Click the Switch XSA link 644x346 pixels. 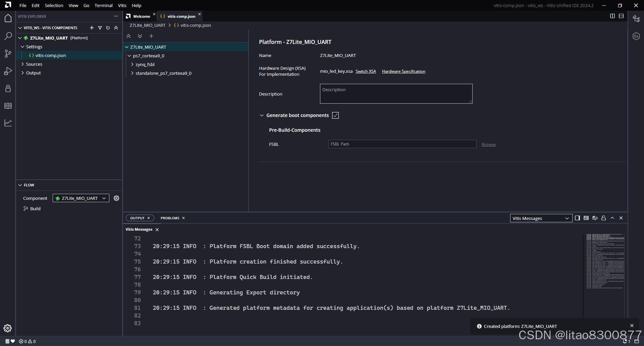pyautogui.click(x=366, y=71)
